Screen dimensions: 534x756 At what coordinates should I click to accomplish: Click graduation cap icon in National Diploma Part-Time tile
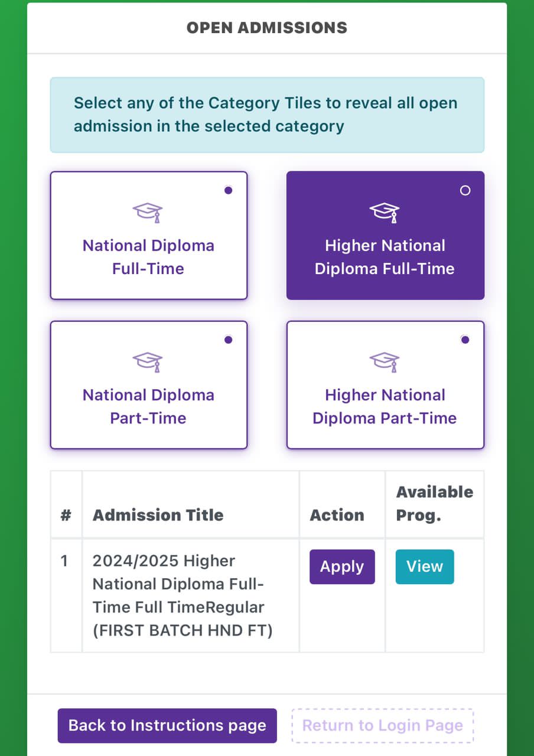tap(148, 361)
